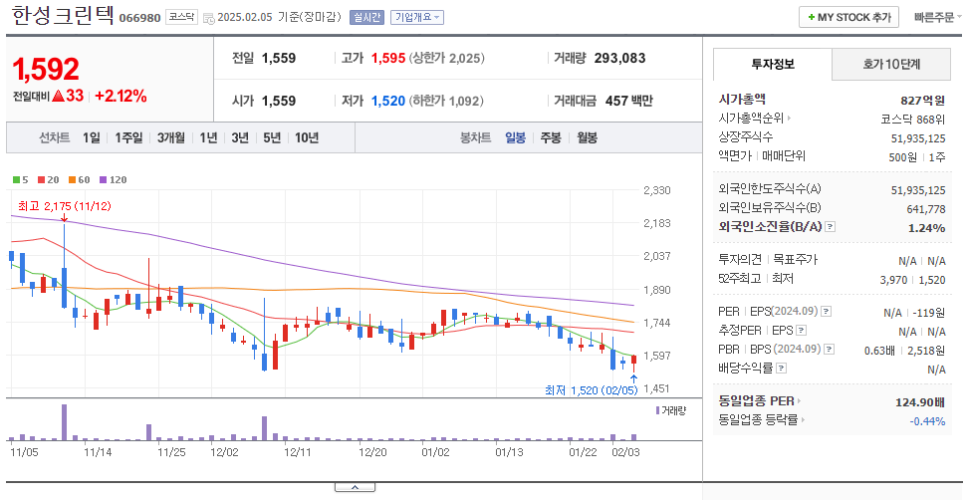966x500 pixels.
Task: Open the 빠른주문 quick order dropdown
Action: click(x=938, y=17)
